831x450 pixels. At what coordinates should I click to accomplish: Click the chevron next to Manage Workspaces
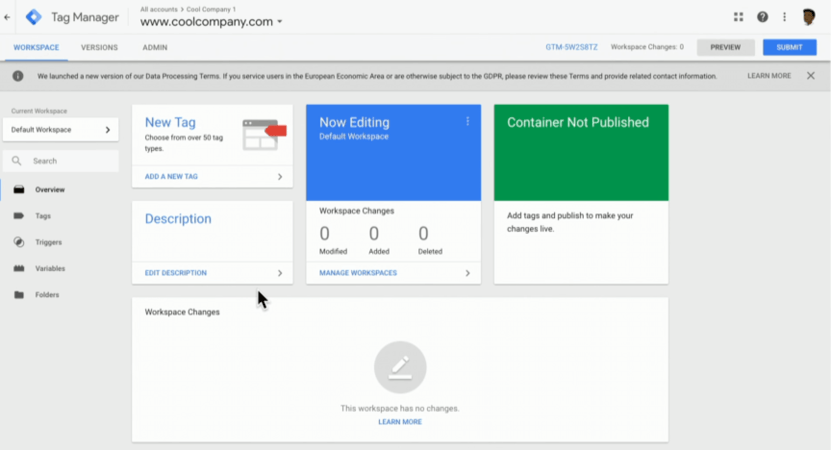467,273
